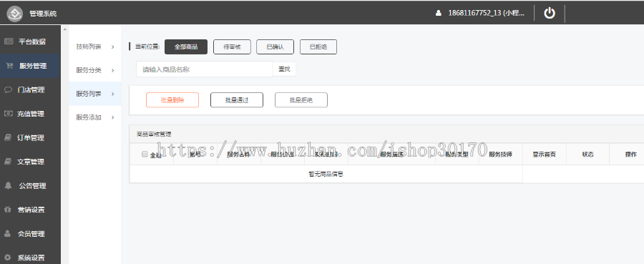Click the system logo icon
Viewport: 644px width, 264px height.
coord(15,14)
